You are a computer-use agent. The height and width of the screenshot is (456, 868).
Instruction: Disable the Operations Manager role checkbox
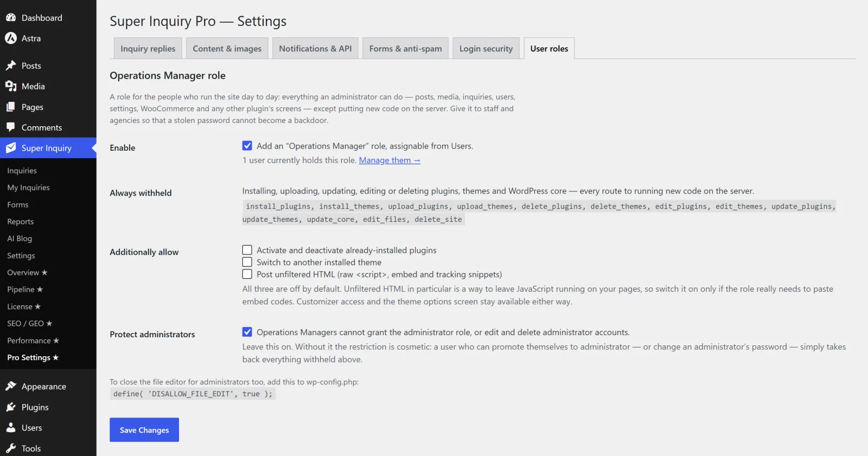coord(247,146)
